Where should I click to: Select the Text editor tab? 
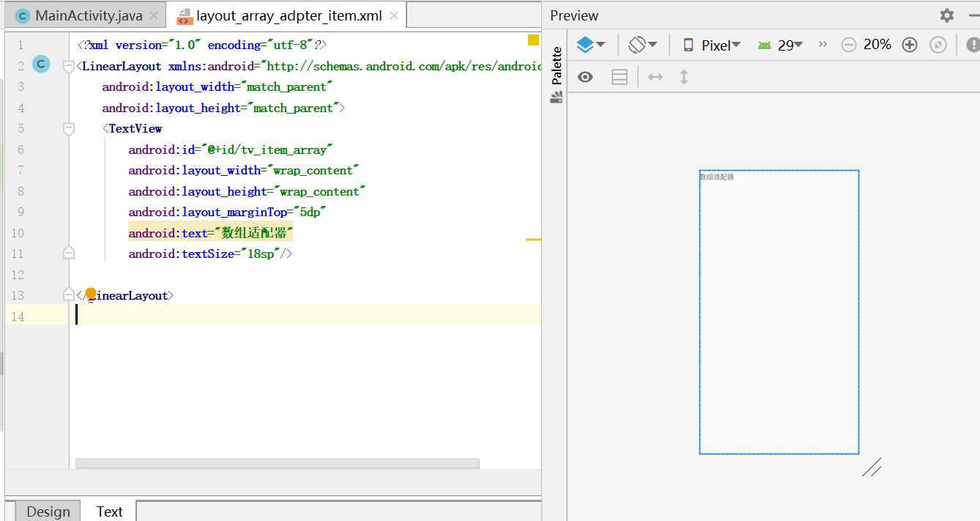[109, 511]
